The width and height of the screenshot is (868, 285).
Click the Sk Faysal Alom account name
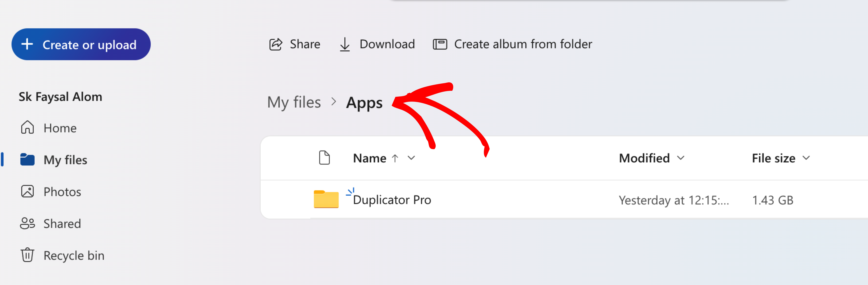click(60, 96)
